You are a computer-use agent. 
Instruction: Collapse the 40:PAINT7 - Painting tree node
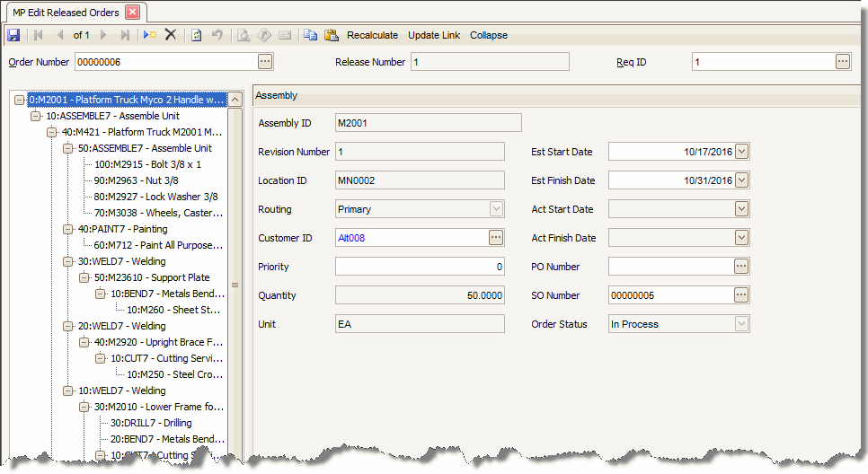coord(68,229)
